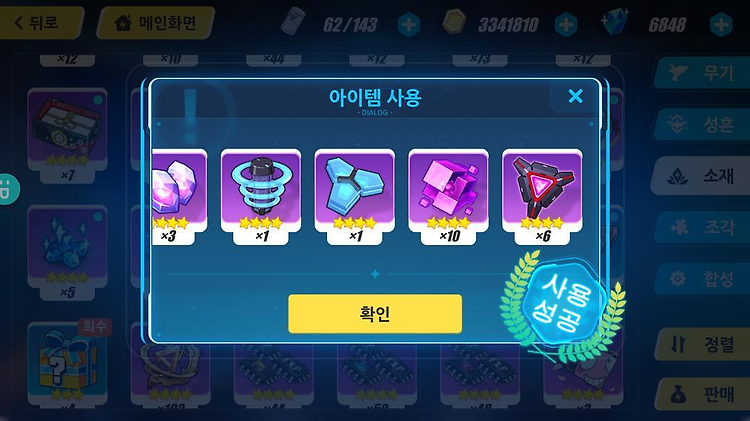This screenshot has width=750, height=421.
Task: Switch to the 조각 fragments tab
Action: point(702,227)
